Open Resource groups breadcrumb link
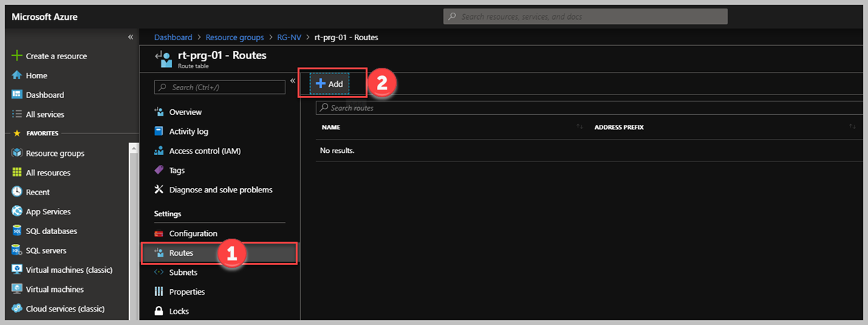868x325 pixels. tap(235, 37)
